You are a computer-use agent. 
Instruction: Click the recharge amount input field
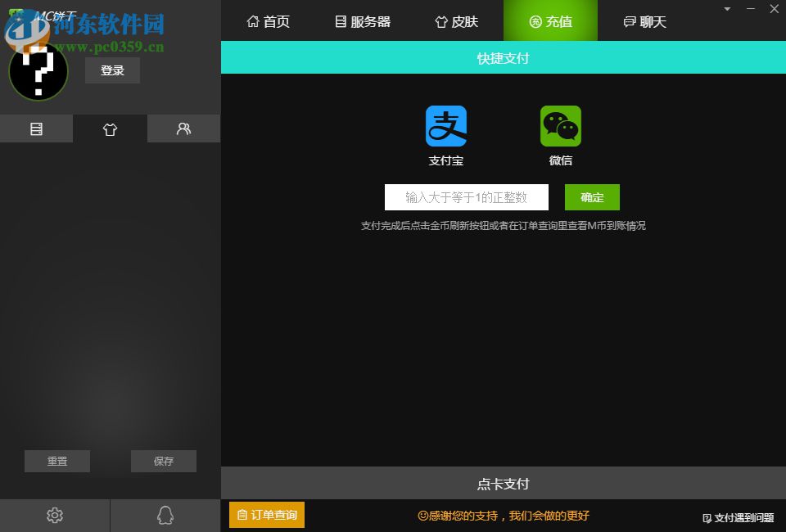coord(466,197)
